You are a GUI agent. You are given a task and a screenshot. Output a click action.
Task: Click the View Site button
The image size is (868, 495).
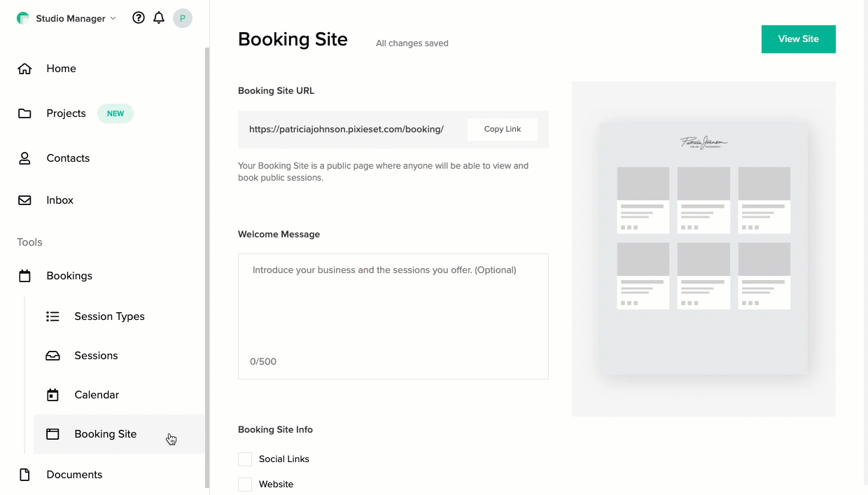798,39
